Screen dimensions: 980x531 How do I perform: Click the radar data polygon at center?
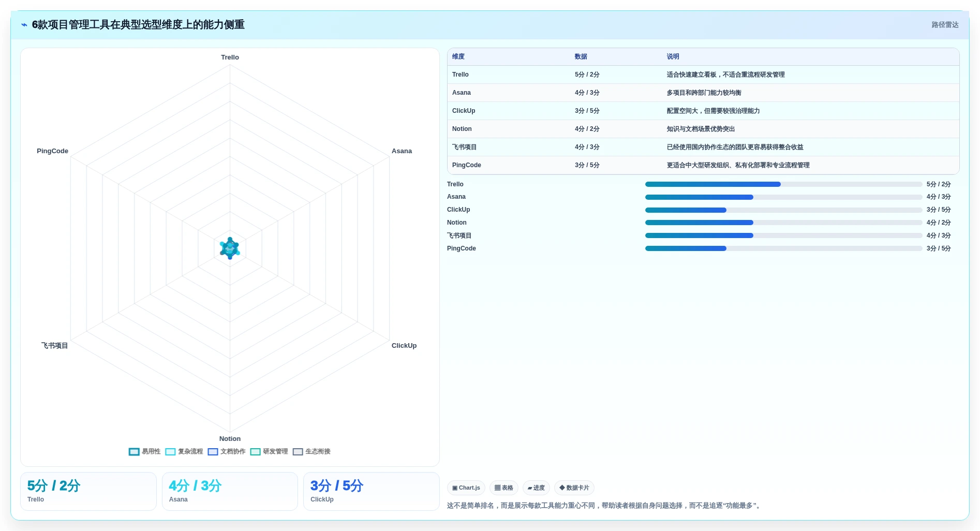point(230,248)
